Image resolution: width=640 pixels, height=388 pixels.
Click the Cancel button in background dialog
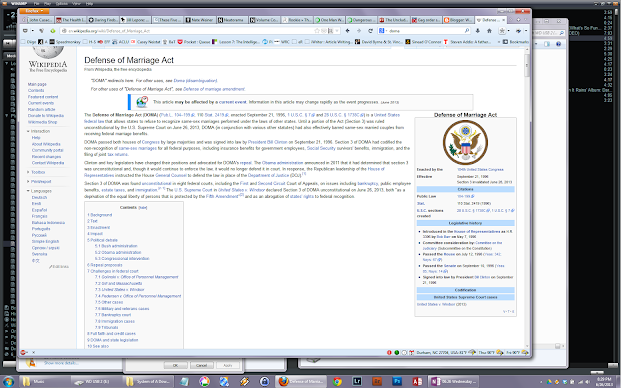tap(202, 366)
